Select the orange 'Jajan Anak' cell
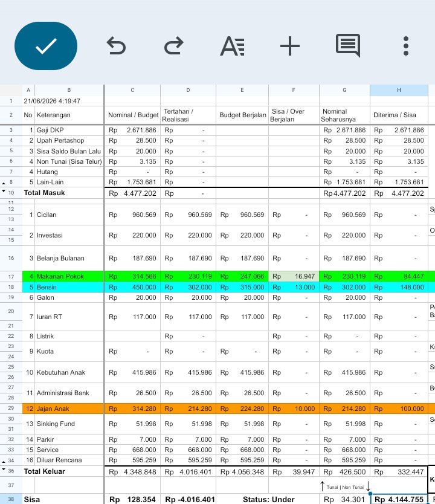 click(69, 409)
